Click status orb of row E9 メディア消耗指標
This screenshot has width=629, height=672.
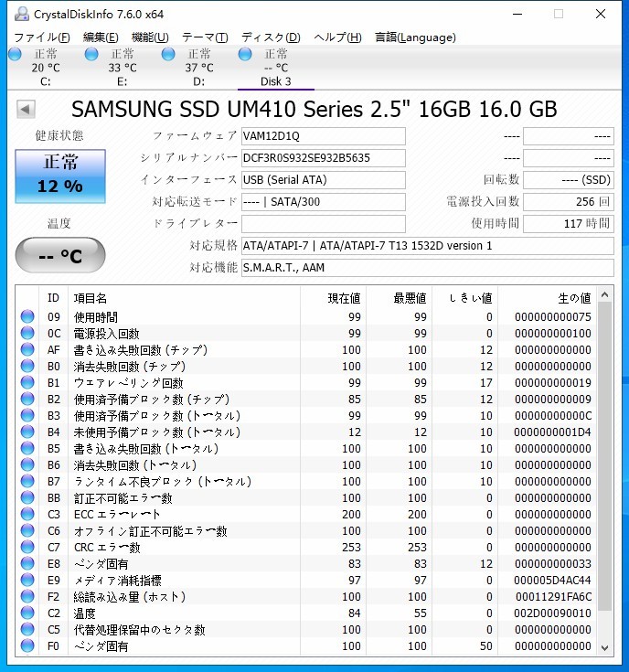(x=27, y=580)
